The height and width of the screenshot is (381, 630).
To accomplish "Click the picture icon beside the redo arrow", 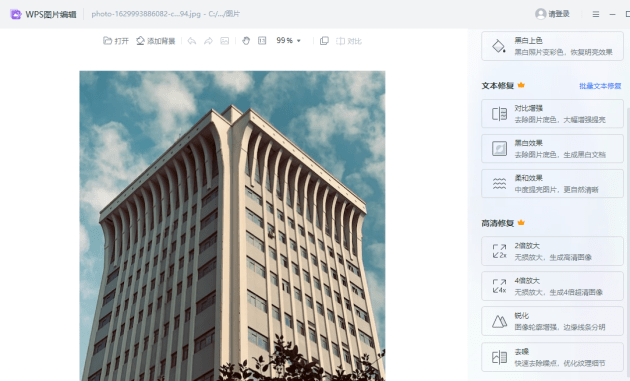I will 225,41.
